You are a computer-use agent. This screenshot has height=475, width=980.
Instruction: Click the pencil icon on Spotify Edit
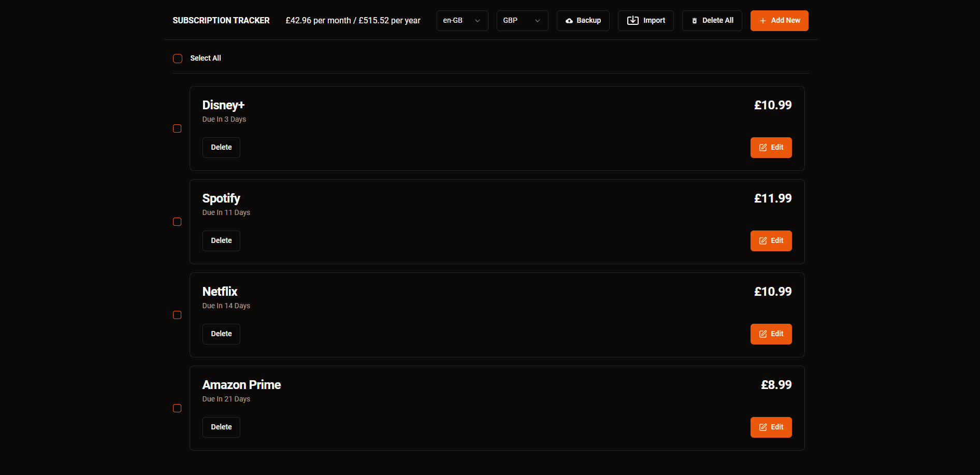pyautogui.click(x=763, y=241)
